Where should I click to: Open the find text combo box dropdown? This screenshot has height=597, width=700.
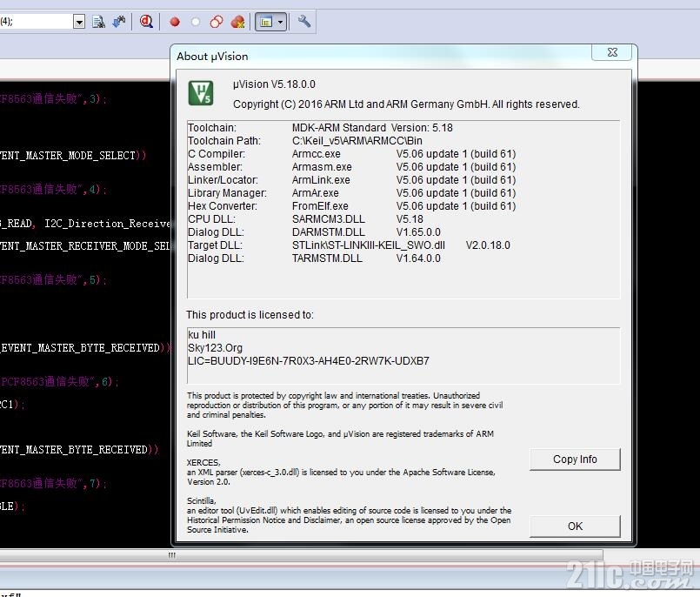click(79, 22)
